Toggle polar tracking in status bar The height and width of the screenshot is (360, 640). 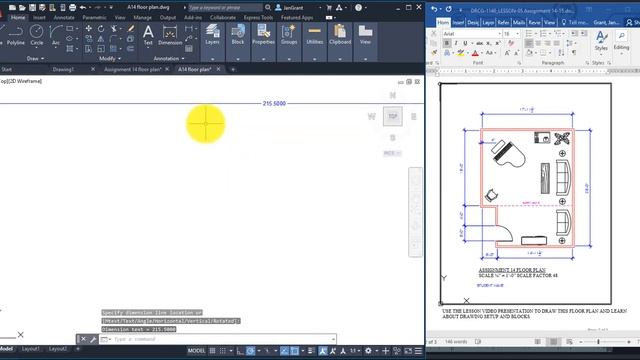coord(251,351)
